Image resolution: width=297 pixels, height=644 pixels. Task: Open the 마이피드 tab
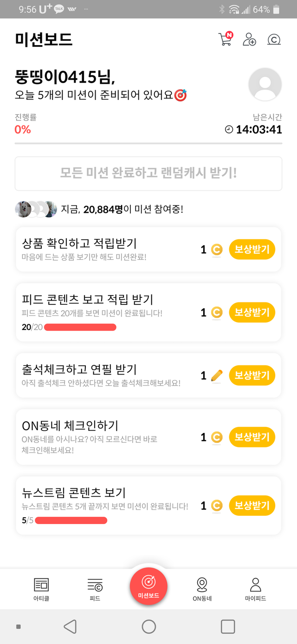pyautogui.click(x=255, y=589)
